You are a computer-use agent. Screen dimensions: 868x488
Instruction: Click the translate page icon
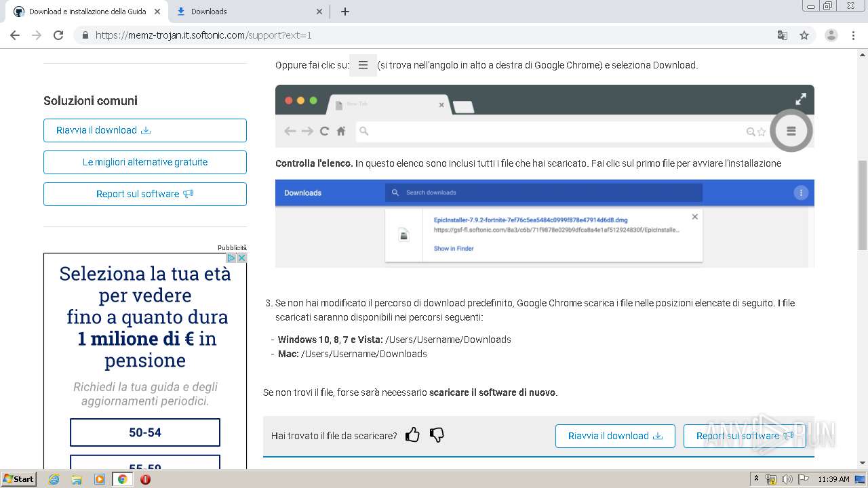782,35
